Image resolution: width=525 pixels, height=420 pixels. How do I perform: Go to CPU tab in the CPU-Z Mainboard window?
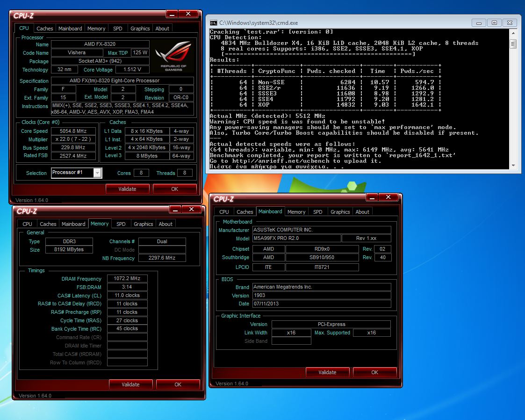click(x=224, y=212)
